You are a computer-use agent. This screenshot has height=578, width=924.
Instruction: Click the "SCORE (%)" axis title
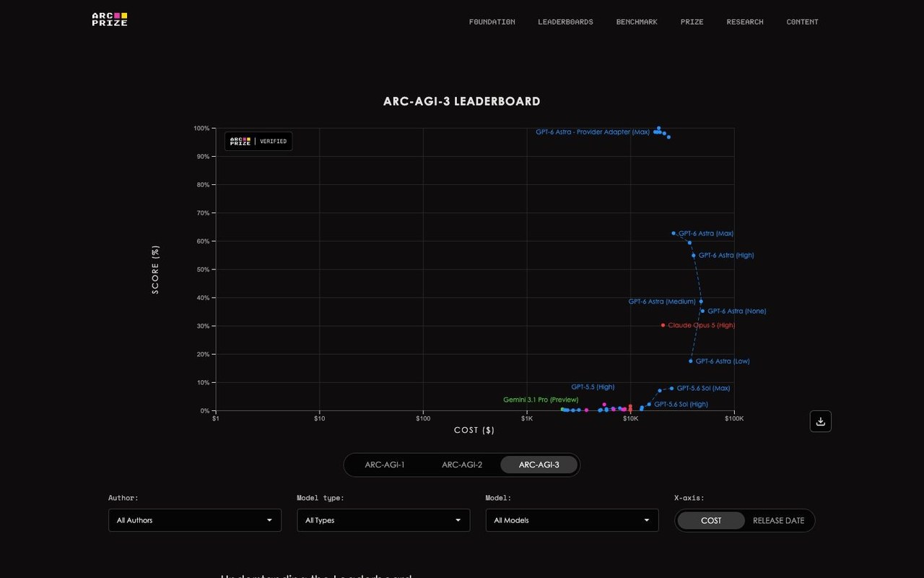[x=155, y=269]
